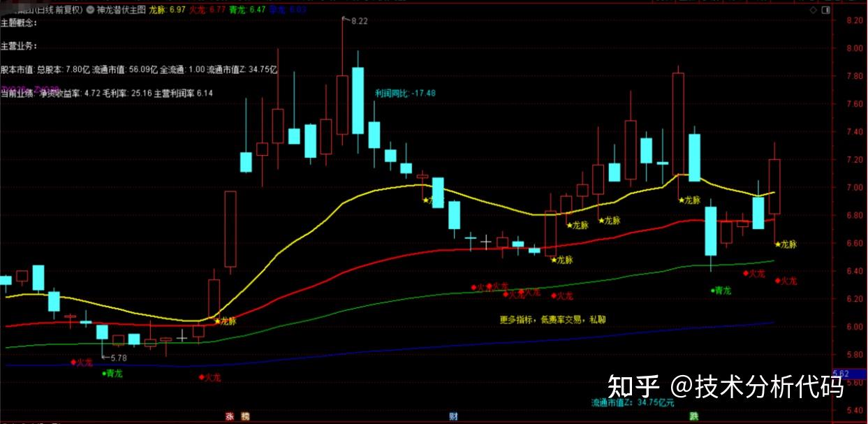Click the green 青龙 signal below the 5.78 low

tap(112, 374)
